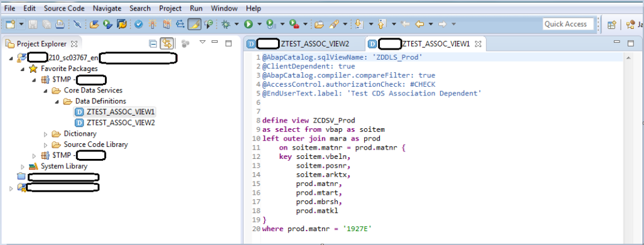Click the Forward navigation arrow
Viewport: 644px width, 245px height.
[x=442, y=24]
